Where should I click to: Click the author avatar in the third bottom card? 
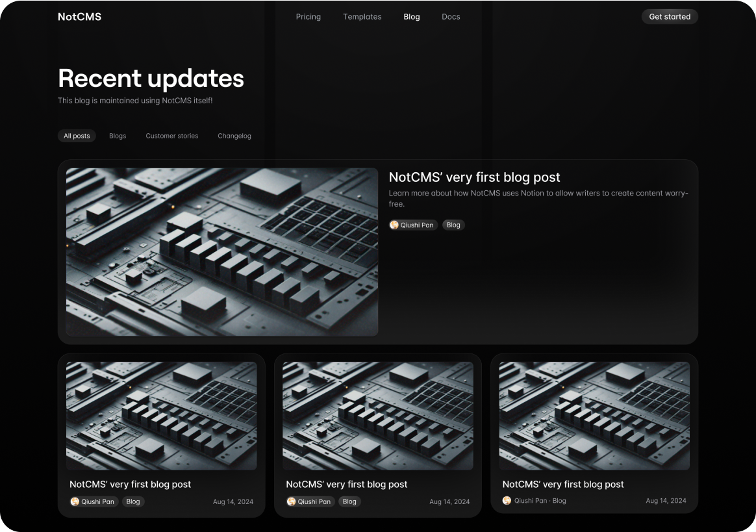pyautogui.click(x=507, y=500)
